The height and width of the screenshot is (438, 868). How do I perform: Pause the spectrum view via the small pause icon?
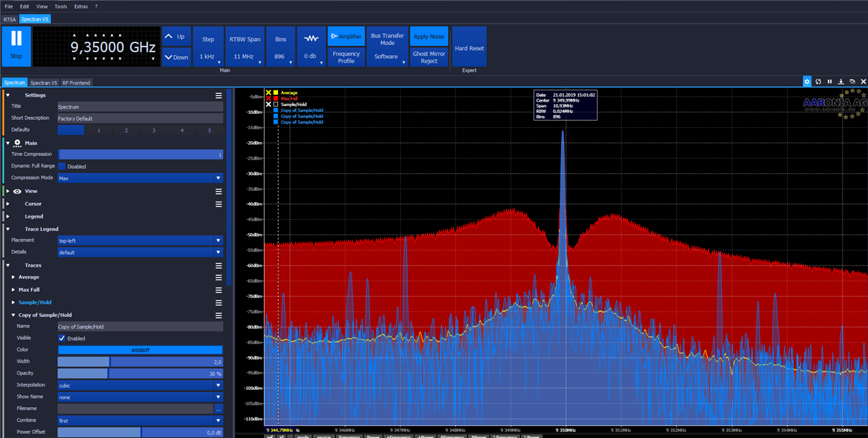pyautogui.click(x=830, y=82)
